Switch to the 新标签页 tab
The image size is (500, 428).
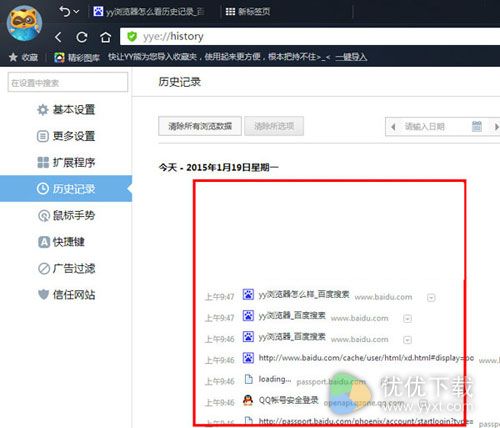point(248,12)
